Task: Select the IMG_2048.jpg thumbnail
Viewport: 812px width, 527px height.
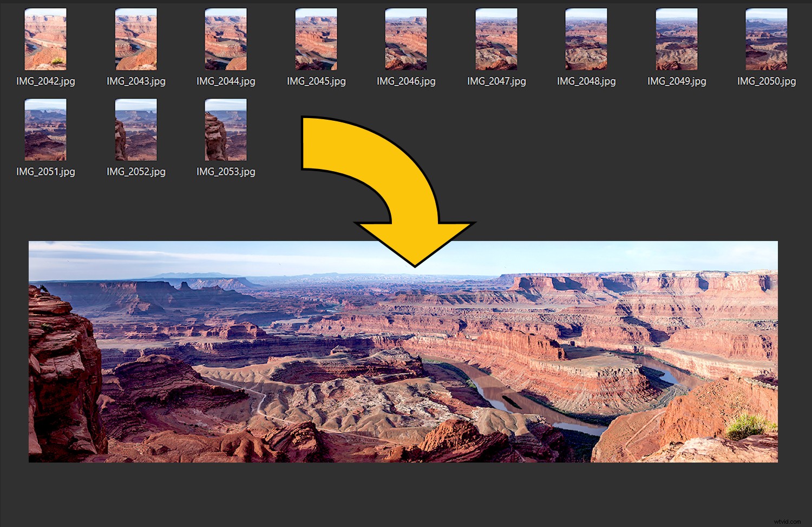Action: 585,39
